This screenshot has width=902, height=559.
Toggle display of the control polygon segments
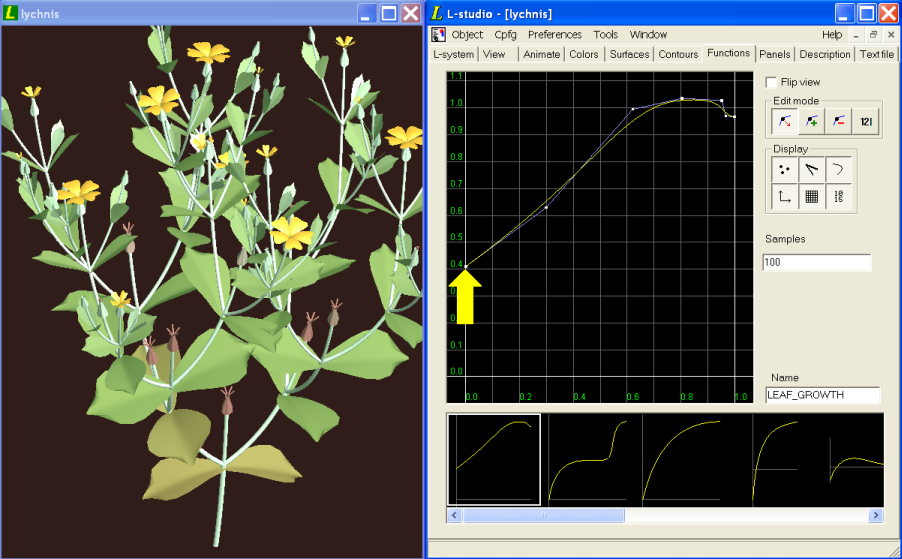812,170
